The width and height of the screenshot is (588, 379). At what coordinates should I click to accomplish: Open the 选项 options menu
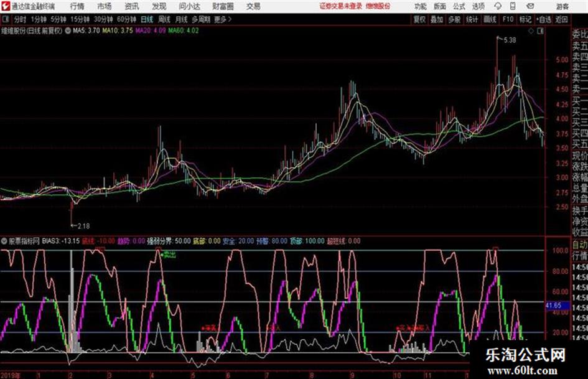(x=478, y=6)
